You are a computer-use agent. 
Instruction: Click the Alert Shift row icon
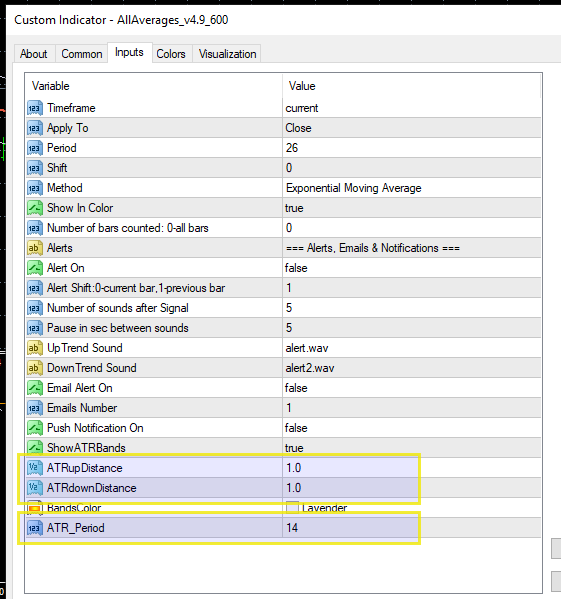click(x=35, y=288)
